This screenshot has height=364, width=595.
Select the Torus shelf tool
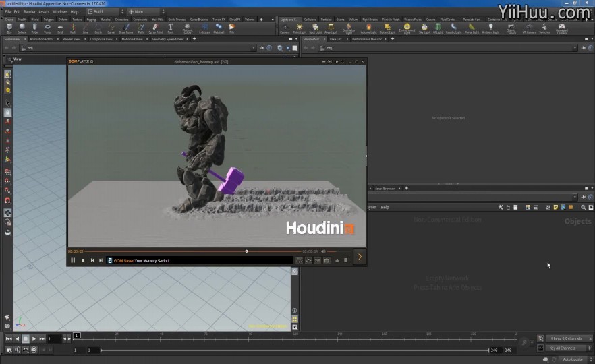click(x=47, y=28)
